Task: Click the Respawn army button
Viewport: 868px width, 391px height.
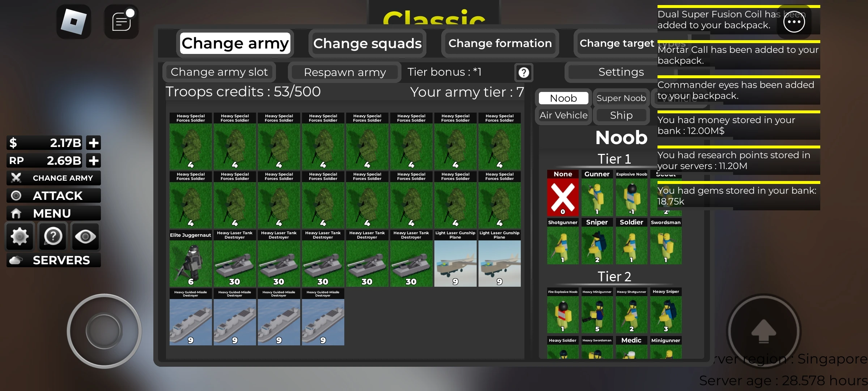Action: coord(345,72)
